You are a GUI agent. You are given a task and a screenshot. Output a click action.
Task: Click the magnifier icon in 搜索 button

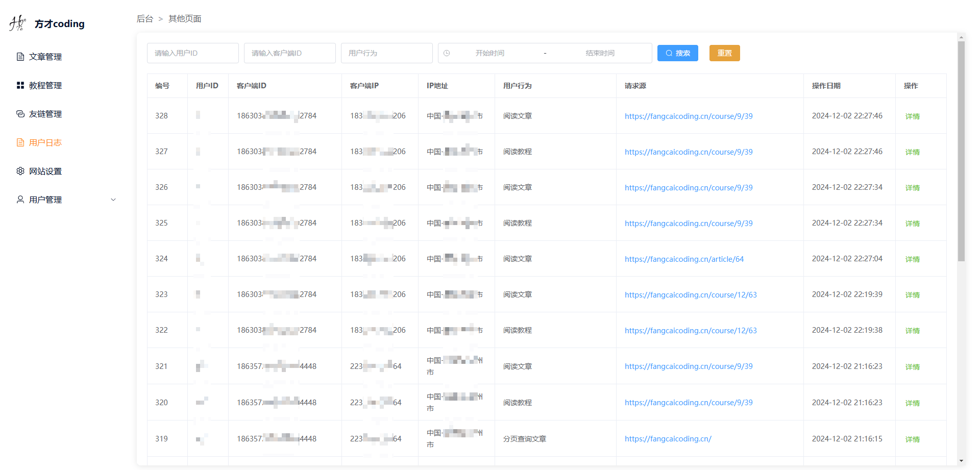pyautogui.click(x=669, y=53)
